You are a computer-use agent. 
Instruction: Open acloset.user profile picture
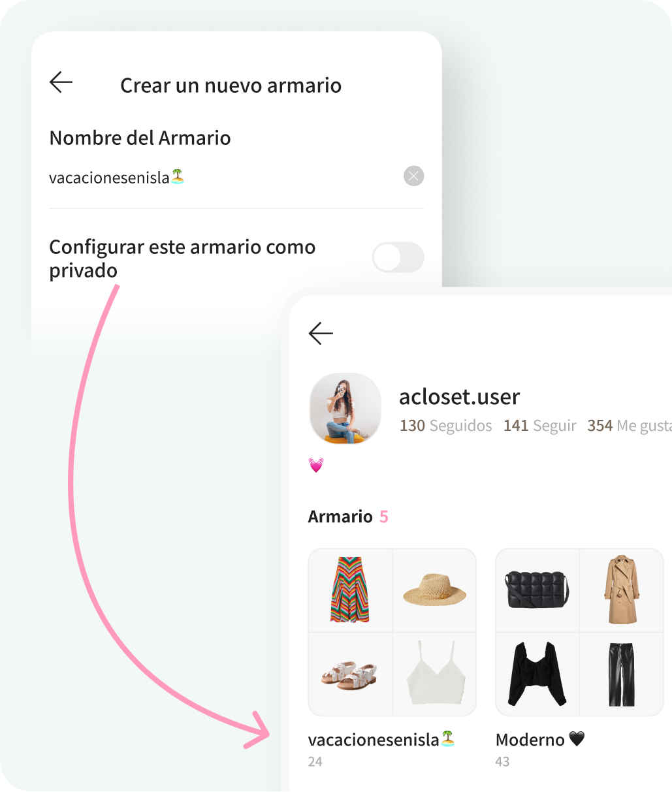345,409
